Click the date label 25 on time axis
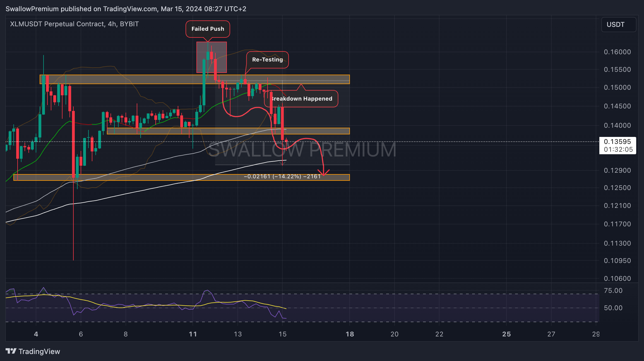The width and height of the screenshot is (644, 361). pos(506,334)
